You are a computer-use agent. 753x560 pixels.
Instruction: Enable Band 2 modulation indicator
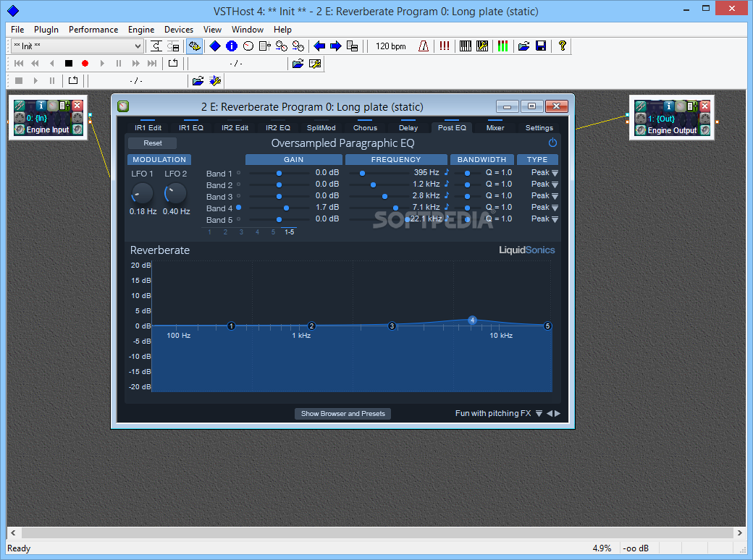239,184
